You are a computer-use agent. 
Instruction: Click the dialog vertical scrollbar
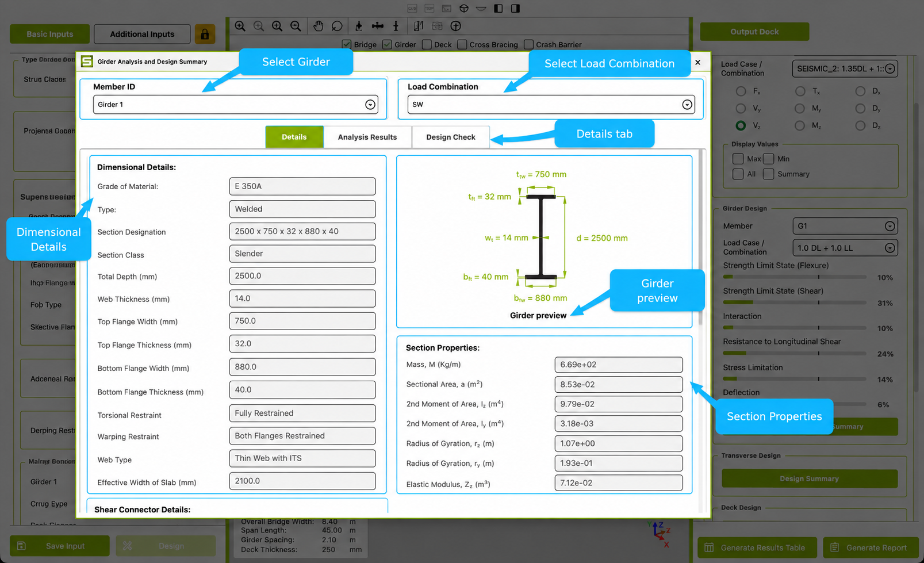700,237
